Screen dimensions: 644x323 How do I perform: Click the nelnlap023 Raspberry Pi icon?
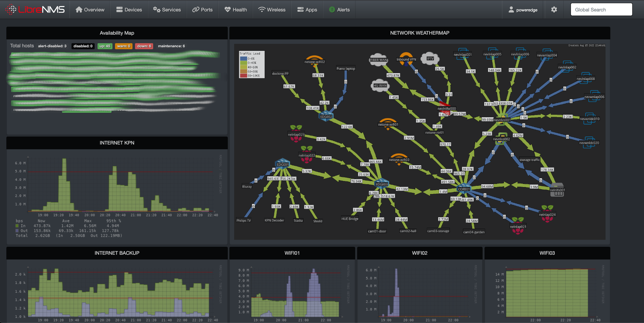click(296, 133)
